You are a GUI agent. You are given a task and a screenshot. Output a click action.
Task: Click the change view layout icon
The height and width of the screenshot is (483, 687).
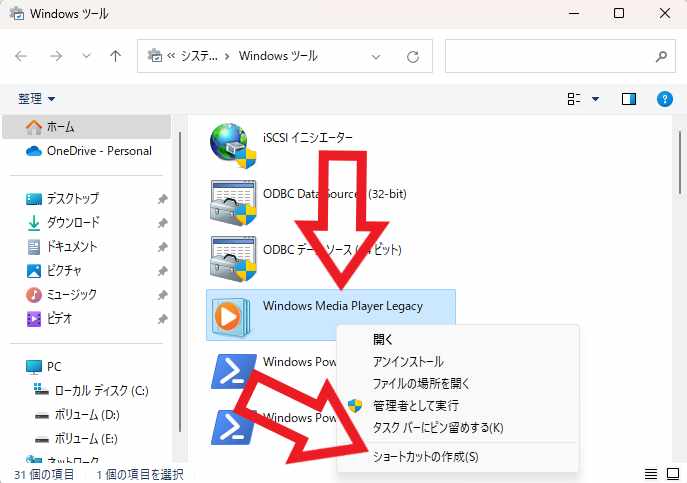pos(574,99)
